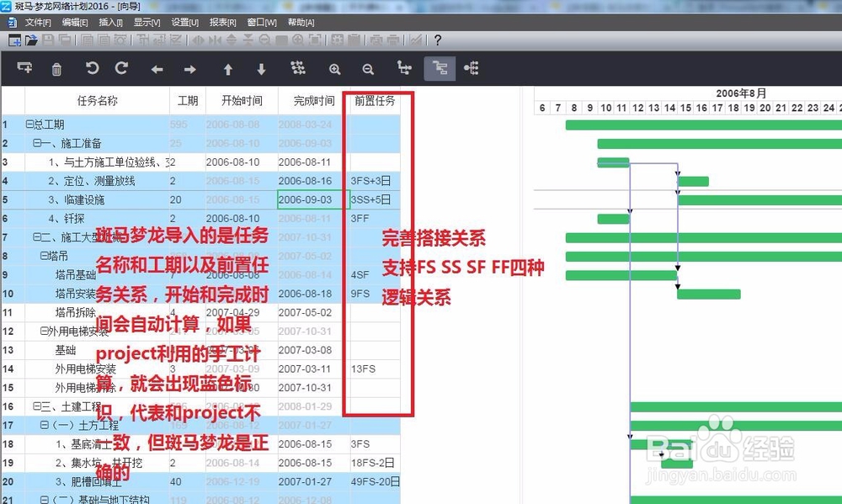Collapse the 塔吊 group
Viewport: 842px width, 504px height.
coord(44,256)
